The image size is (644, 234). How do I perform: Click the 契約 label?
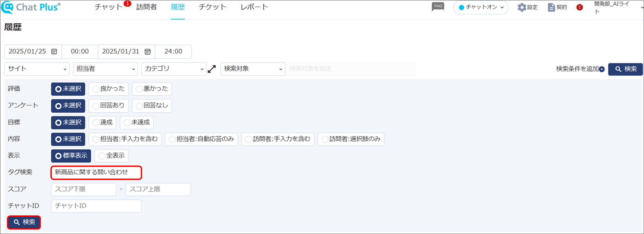[562, 7]
